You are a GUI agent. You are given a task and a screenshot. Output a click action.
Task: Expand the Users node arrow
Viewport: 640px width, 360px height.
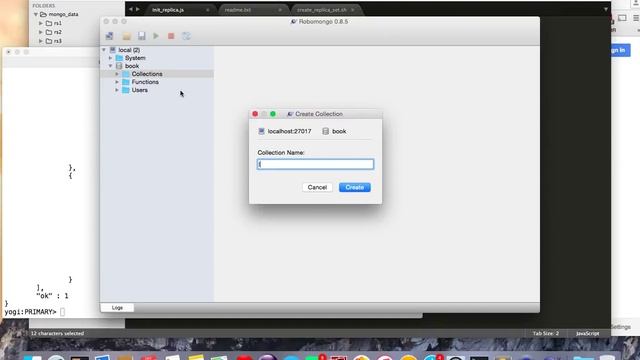[117, 90]
